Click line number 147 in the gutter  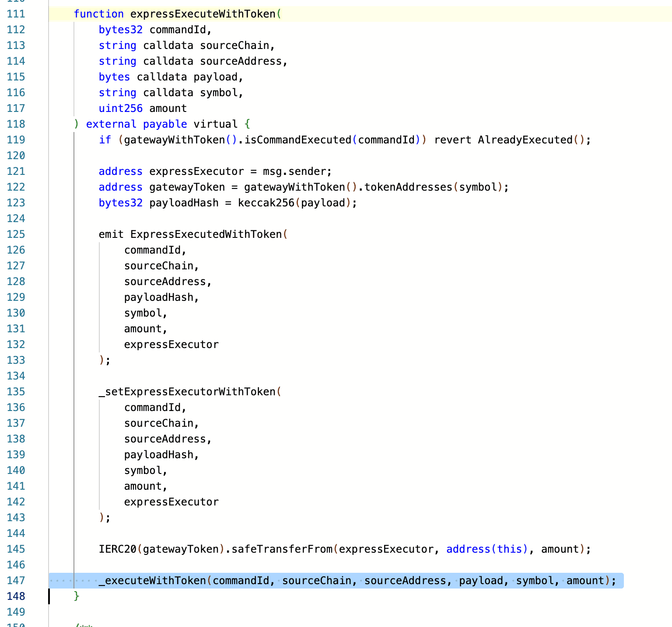pyautogui.click(x=16, y=581)
